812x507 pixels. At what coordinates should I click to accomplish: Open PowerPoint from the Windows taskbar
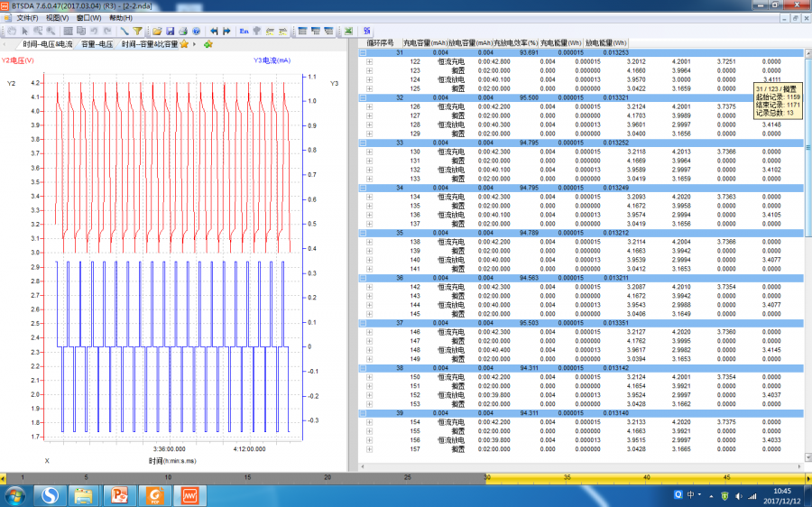pos(117,495)
